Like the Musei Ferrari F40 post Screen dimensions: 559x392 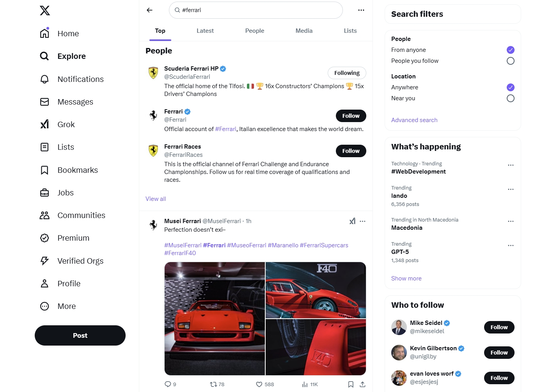(259, 384)
